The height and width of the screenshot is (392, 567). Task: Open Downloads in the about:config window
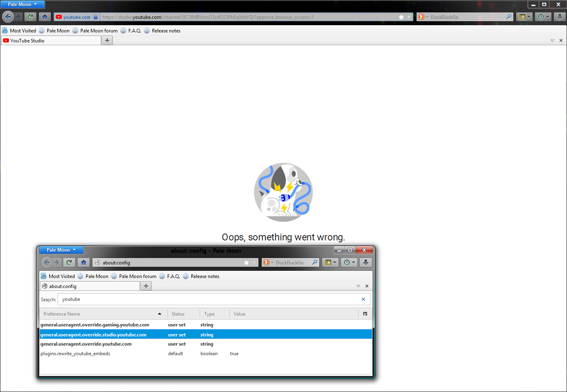(x=365, y=262)
